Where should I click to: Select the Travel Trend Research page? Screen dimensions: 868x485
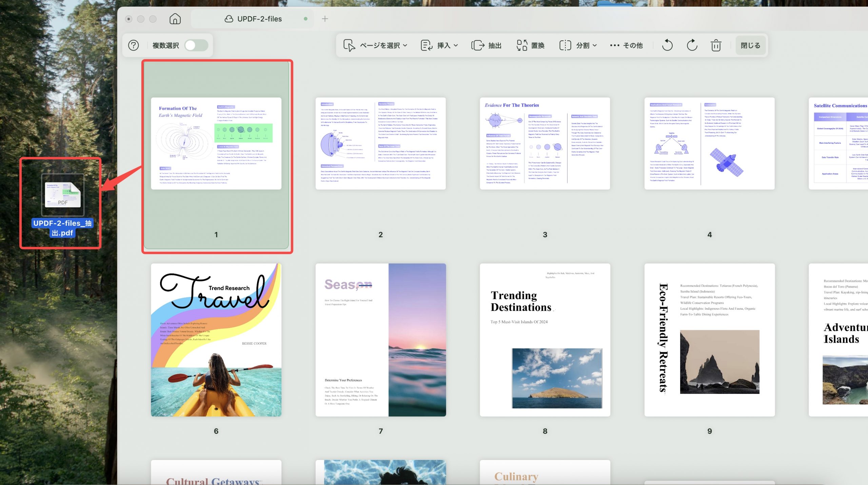pyautogui.click(x=216, y=340)
